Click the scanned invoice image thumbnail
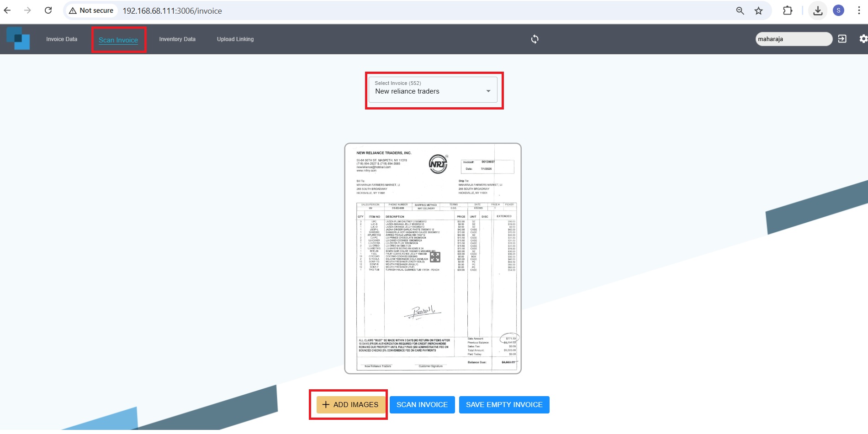The image size is (868, 434). pos(433,259)
